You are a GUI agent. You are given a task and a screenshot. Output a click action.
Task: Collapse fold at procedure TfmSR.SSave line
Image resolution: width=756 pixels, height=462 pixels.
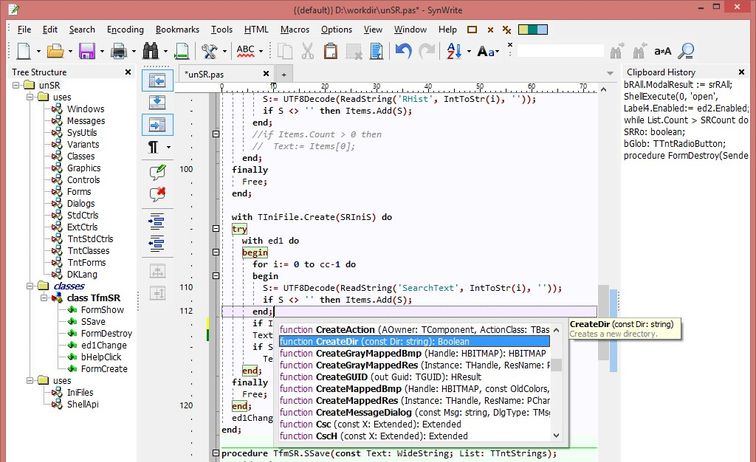[x=216, y=453]
